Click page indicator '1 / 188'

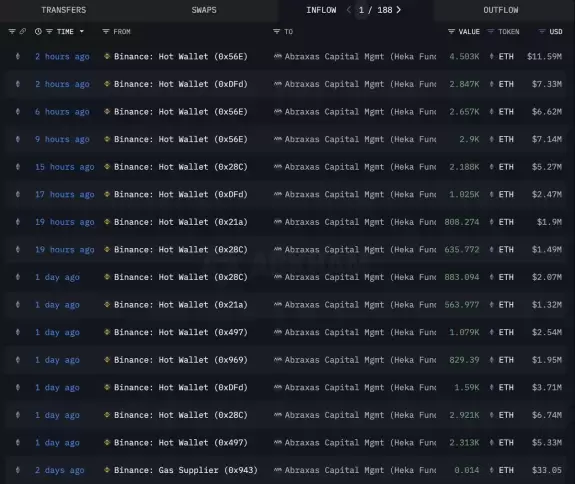[375, 10]
